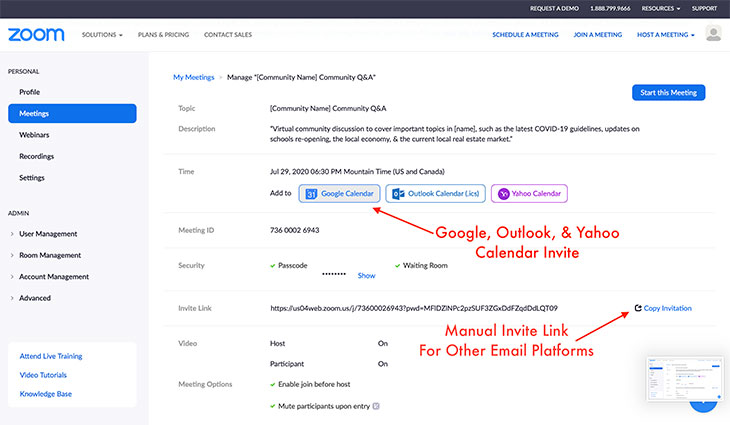This screenshot has width=730, height=425.
Task: Click the Waiting Room checkmark
Action: (x=398, y=266)
